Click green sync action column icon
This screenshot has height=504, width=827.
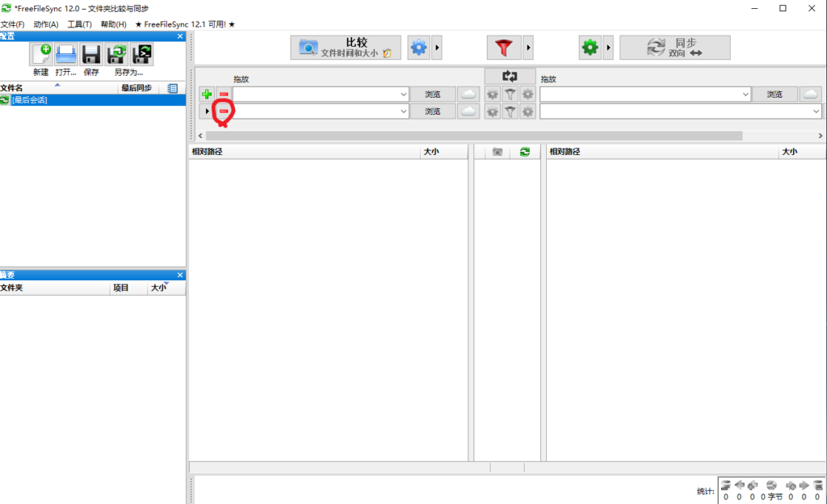[525, 152]
